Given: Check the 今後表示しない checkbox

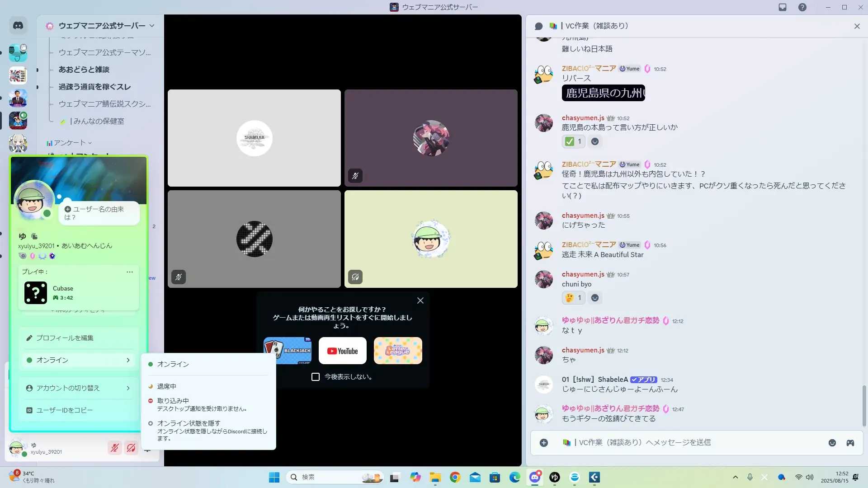Looking at the screenshot, I should coord(316,377).
